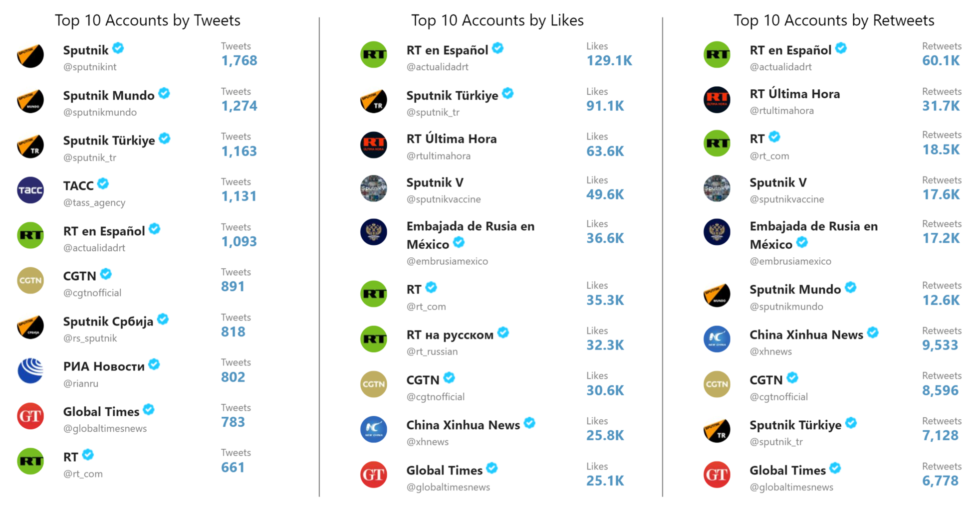Click verified badge next to Sputnik Mundo in Tweets
The image size is (980, 512).
tap(164, 93)
